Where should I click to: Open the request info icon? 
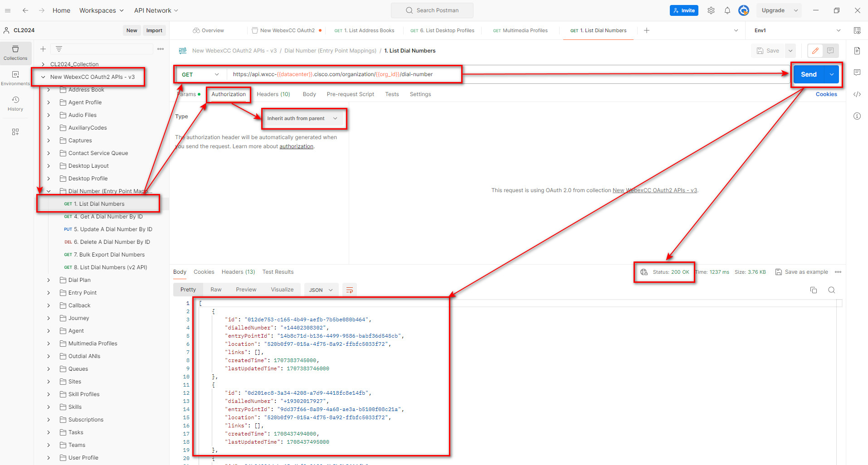pyautogui.click(x=857, y=116)
